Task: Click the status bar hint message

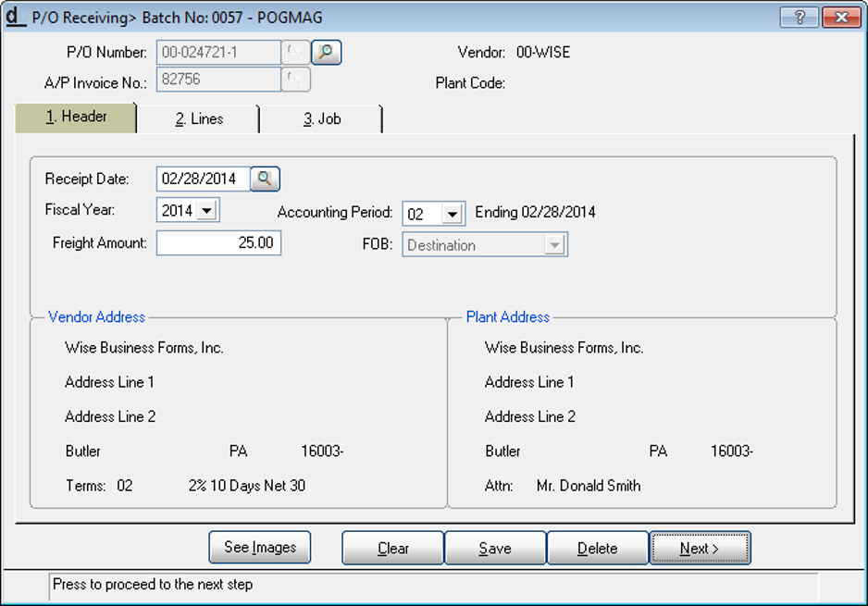Action: 153,585
